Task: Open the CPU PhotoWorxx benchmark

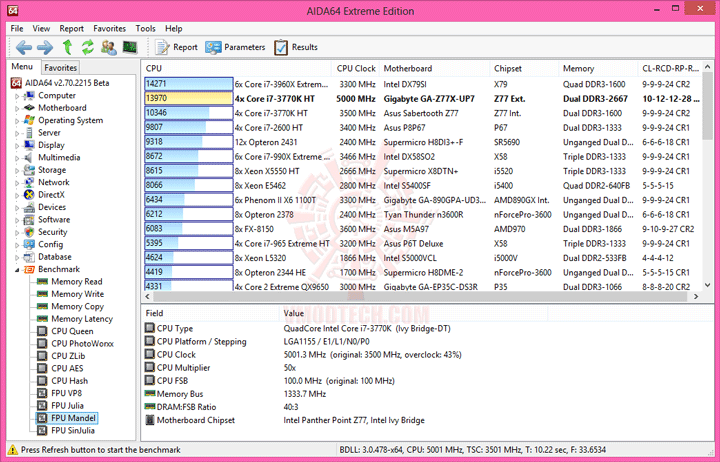Action: [76, 344]
